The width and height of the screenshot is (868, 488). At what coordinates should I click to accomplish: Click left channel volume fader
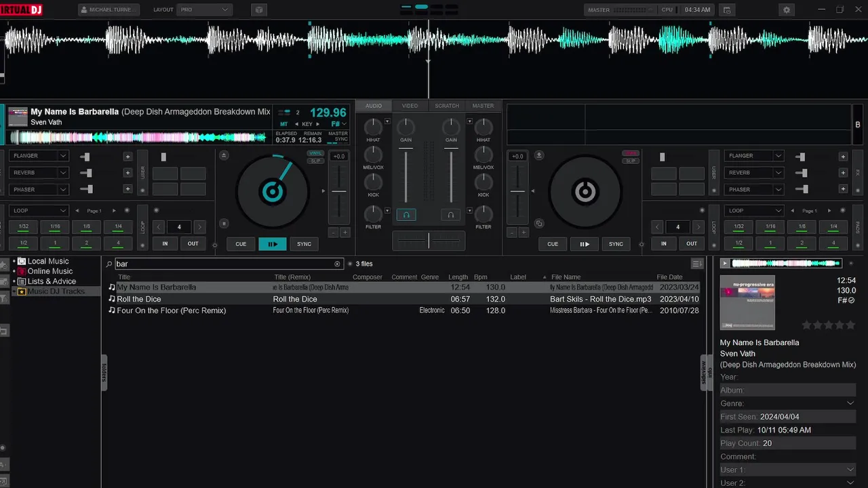coord(406,176)
